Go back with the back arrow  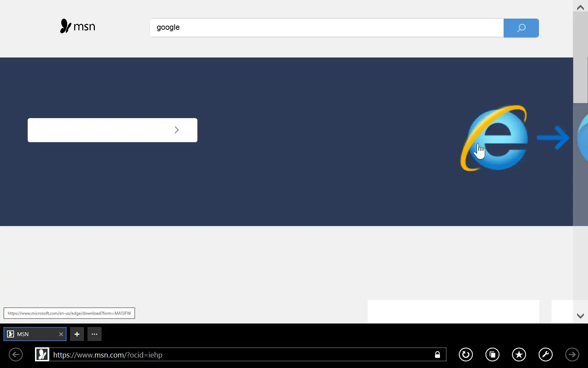click(x=16, y=355)
